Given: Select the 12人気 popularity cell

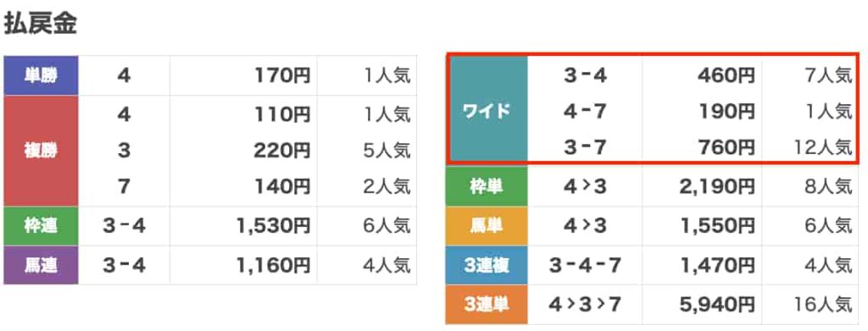Looking at the screenshot, I should 822,147.
